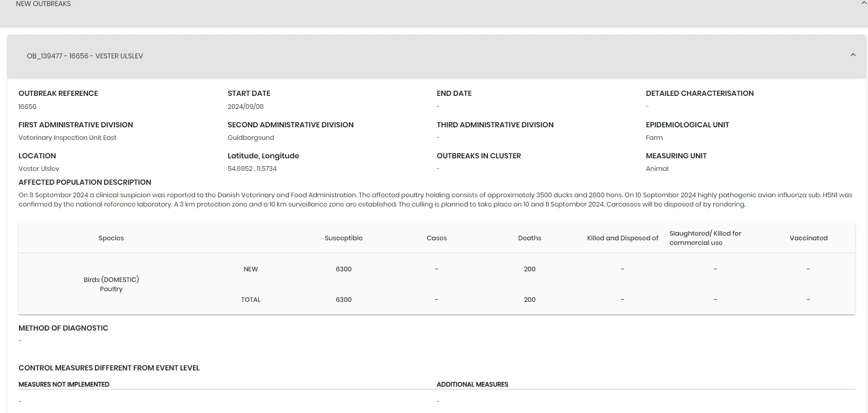Click METHOD OF DIAGNOSTIC heading

63,328
